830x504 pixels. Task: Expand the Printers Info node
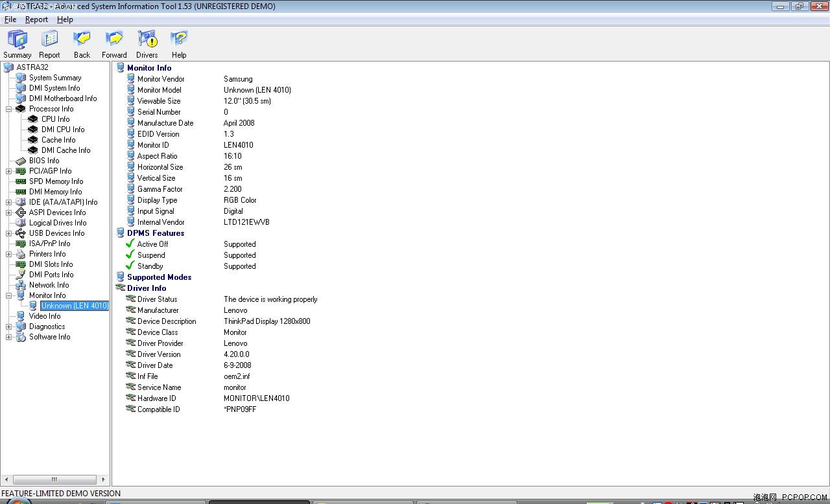coord(9,254)
